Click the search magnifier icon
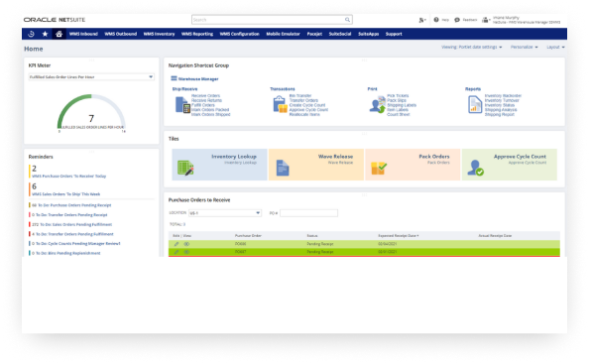The image size is (589, 364). (x=347, y=20)
